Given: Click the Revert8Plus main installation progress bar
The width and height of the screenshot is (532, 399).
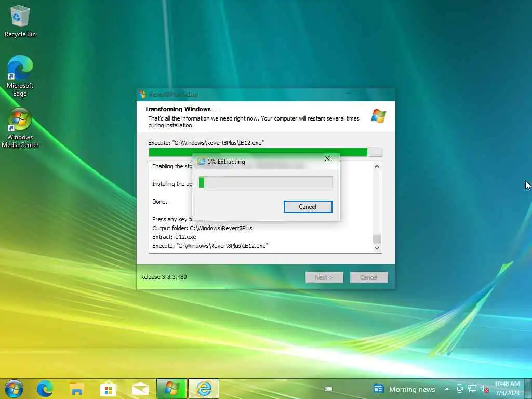Looking at the screenshot, I should tap(265, 152).
